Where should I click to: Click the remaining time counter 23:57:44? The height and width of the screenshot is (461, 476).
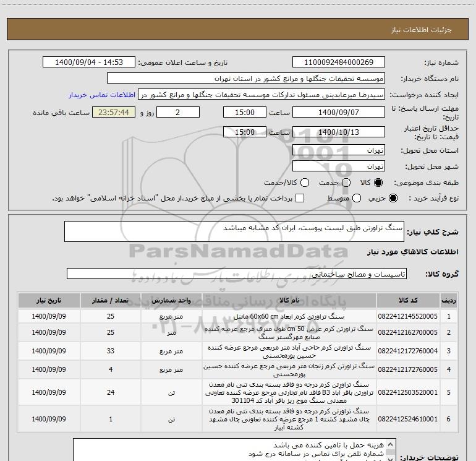(114, 112)
